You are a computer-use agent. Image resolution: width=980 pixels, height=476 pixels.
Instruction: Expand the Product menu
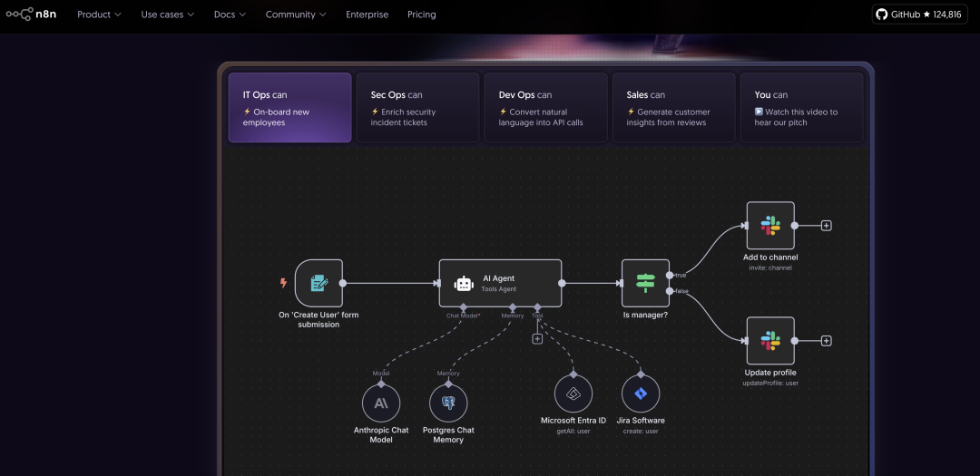point(100,15)
